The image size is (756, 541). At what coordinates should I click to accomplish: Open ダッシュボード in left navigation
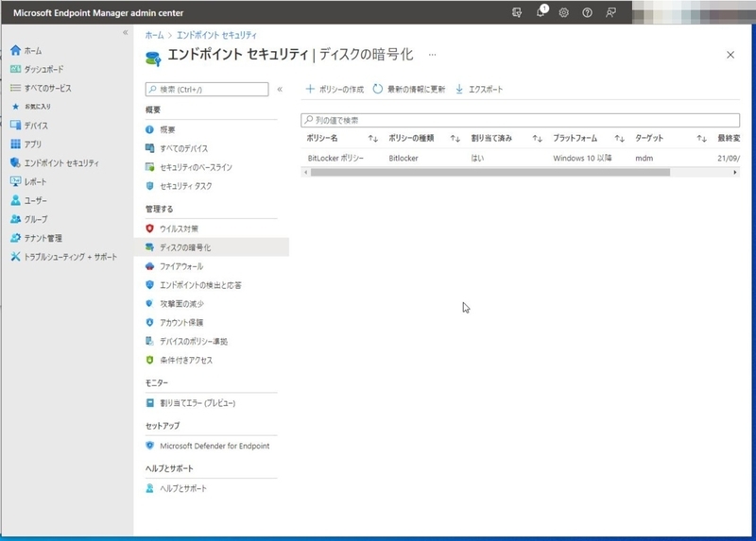point(43,69)
